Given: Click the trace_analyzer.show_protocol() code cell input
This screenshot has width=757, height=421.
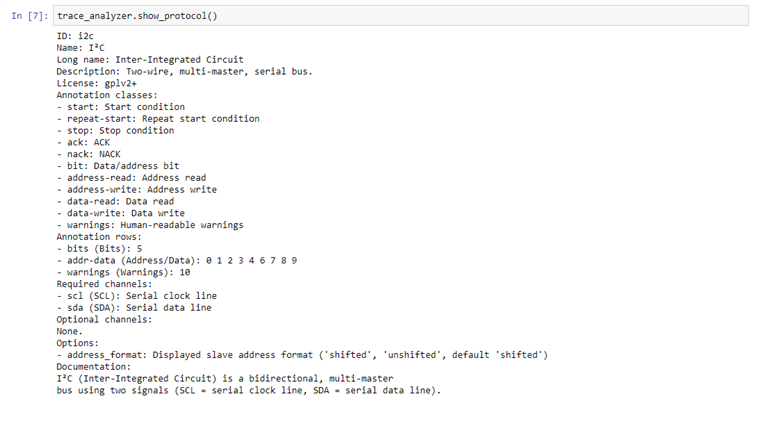Looking at the screenshot, I should tap(400, 16).
